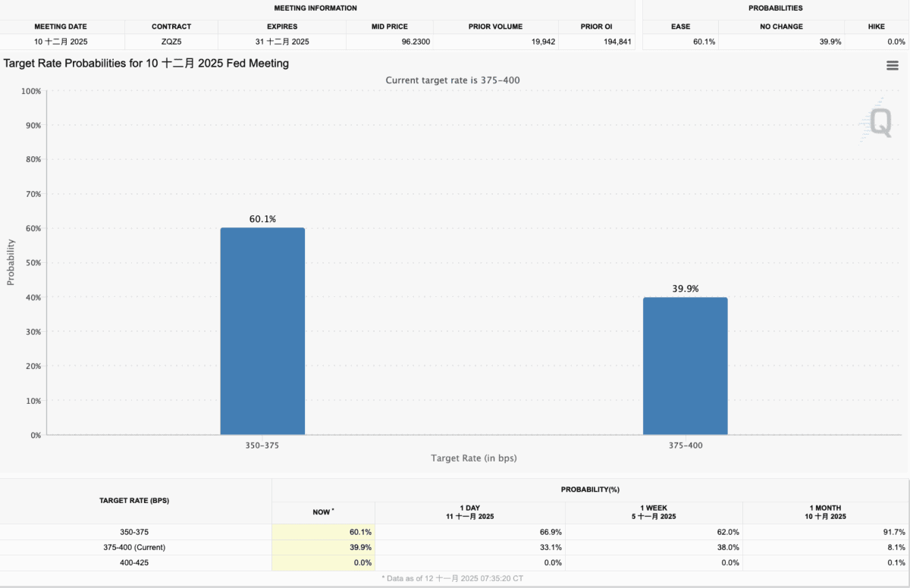Screen dimensions: 910x588
Task: Select the 400-425 target rate row label
Action: pos(134,562)
